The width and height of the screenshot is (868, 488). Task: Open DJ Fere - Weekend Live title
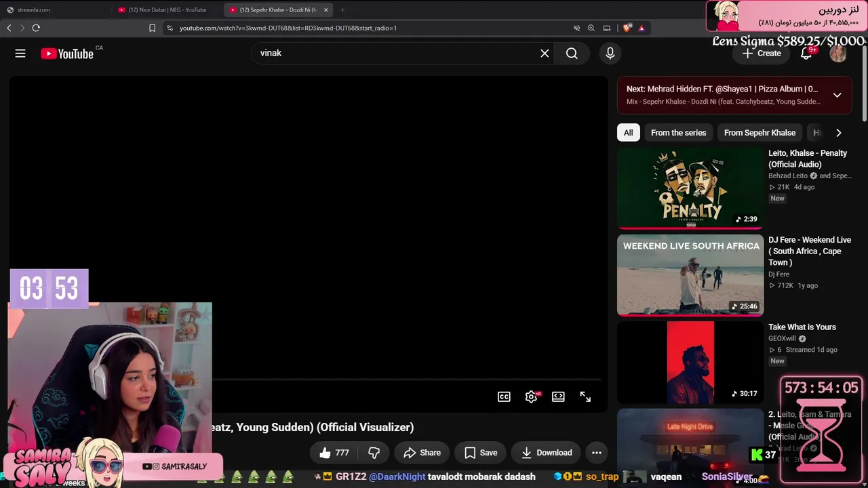point(810,251)
